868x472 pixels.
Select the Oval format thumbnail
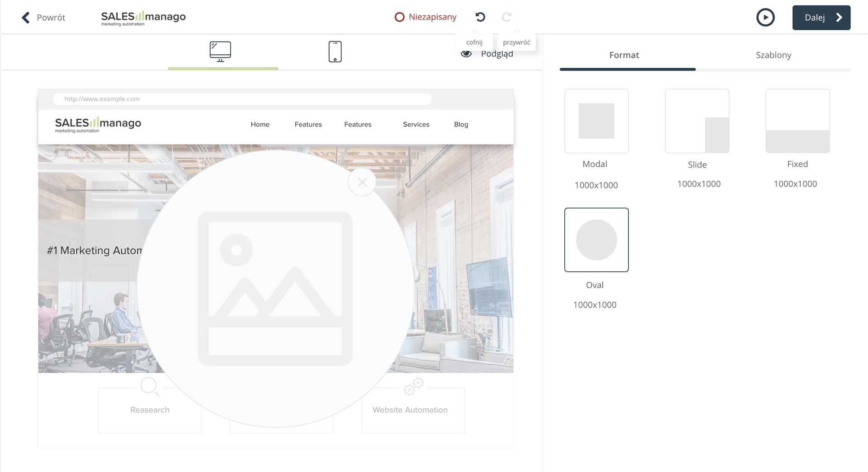596,240
